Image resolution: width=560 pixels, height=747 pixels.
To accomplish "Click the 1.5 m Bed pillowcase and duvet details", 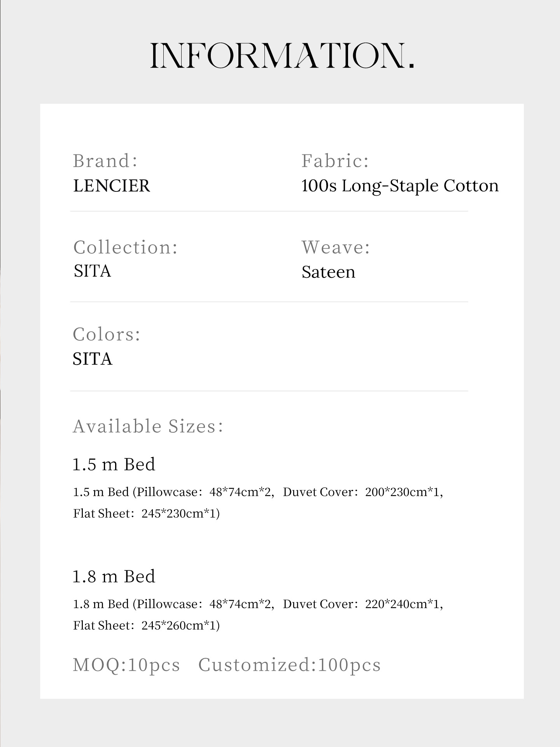I will 258,492.
